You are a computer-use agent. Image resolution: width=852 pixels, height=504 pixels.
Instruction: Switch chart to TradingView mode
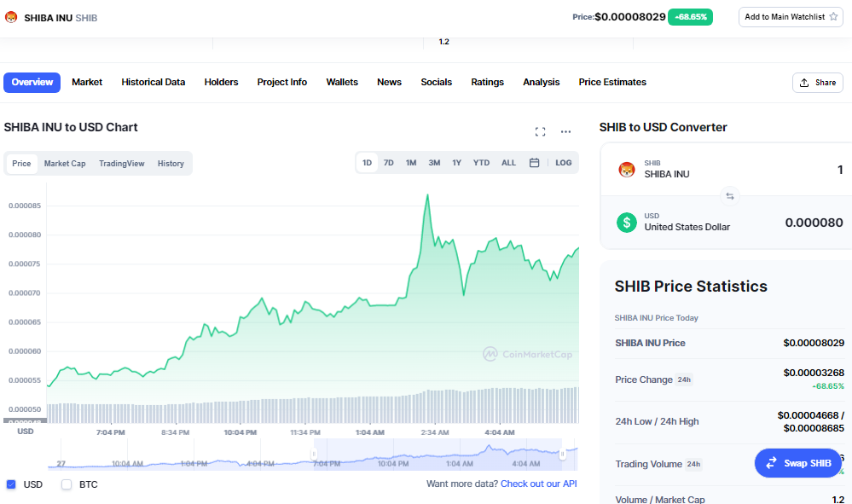(x=122, y=164)
